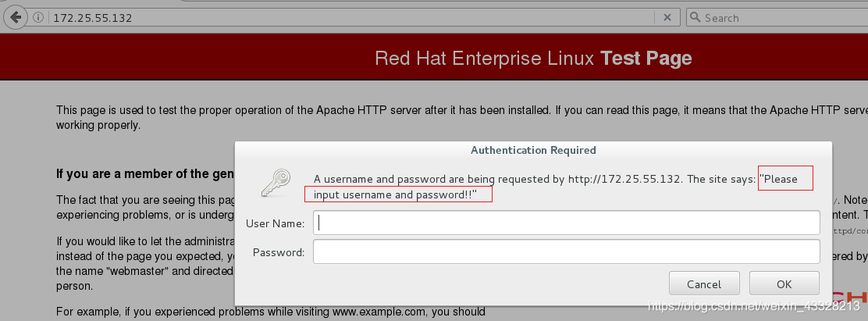
Task: Cancel the authentication dialog
Action: [704, 284]
